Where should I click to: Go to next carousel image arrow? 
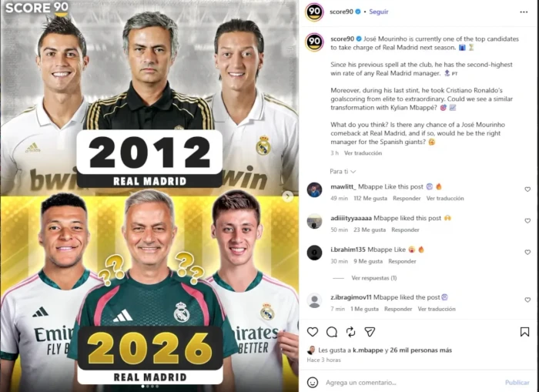(x=288, y=196)
